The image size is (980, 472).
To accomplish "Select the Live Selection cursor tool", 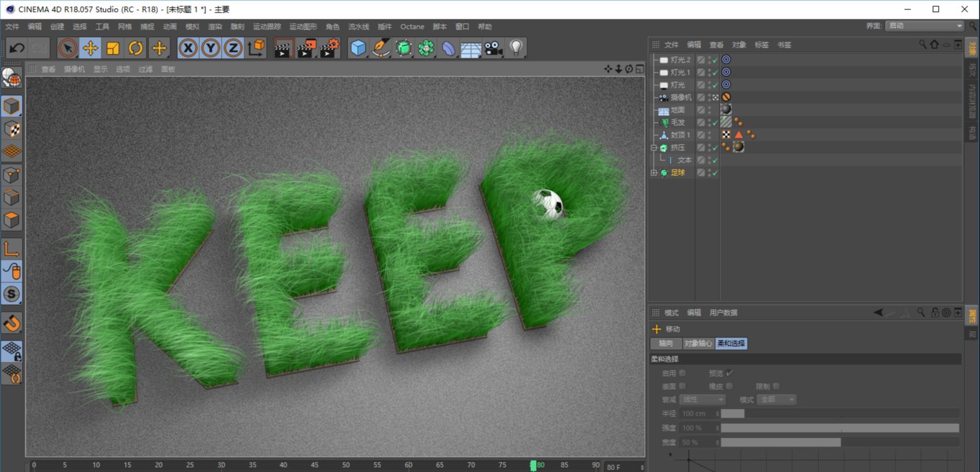I will tap(68, 48).
